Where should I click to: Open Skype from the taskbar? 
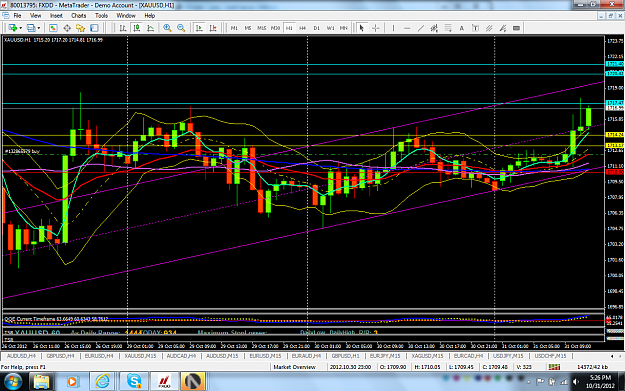[x=134, y=381]
